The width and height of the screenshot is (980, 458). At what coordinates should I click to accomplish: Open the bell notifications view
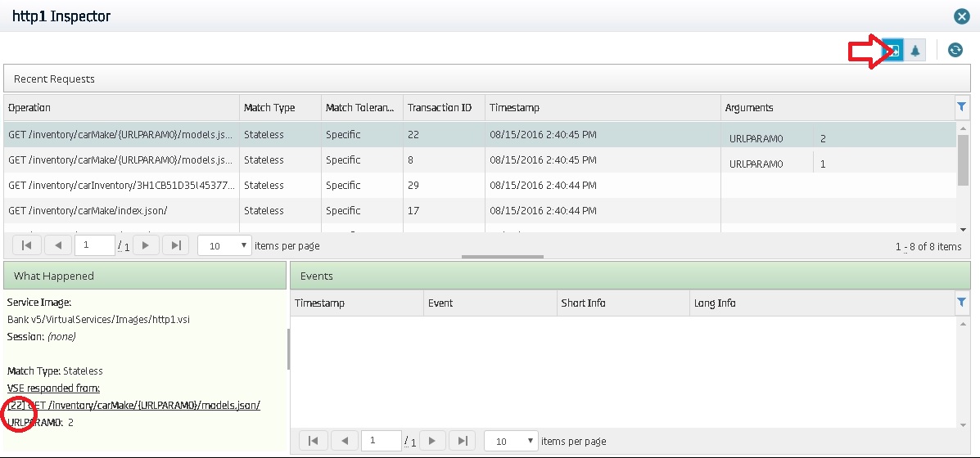[915, 51]
